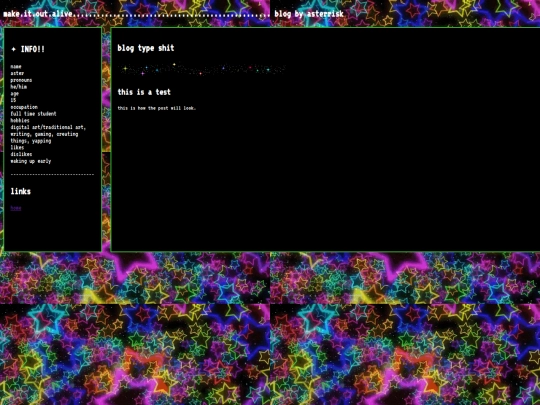540x405 pixels.
Task: Click 'writing, gaming, creating' line
Action: pos(44,134)
